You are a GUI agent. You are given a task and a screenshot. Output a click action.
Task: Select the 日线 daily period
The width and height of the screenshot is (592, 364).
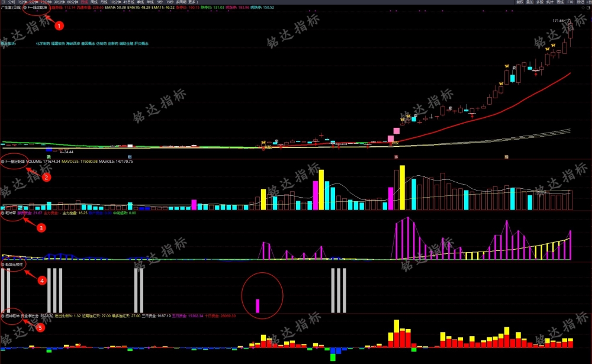[85, 2]
